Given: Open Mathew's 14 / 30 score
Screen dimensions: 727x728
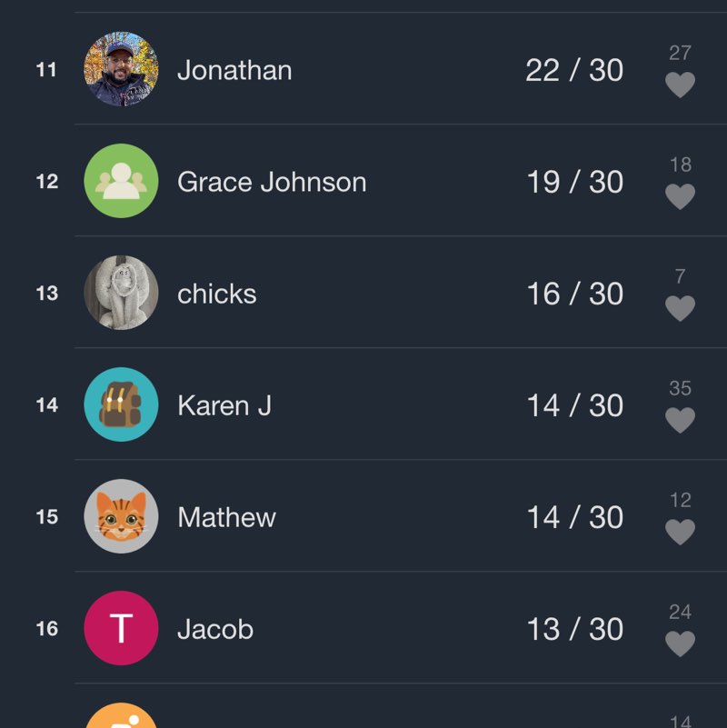Looking at the screenshot, I should point(574,517).
